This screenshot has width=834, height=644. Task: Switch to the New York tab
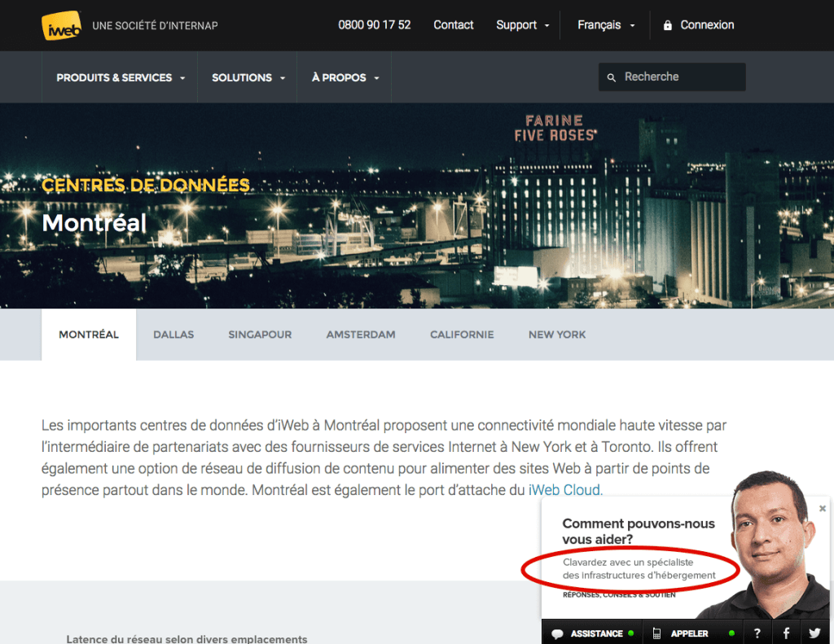click(x=557, y=335)
